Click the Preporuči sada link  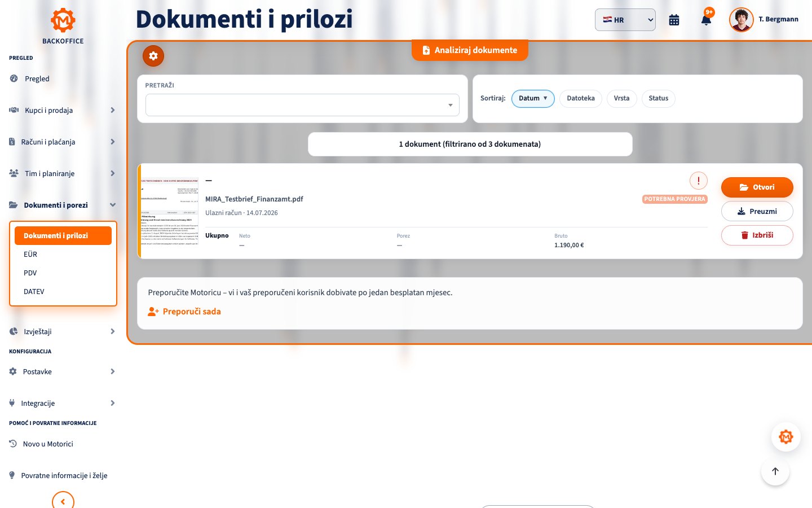click(192, 312)
